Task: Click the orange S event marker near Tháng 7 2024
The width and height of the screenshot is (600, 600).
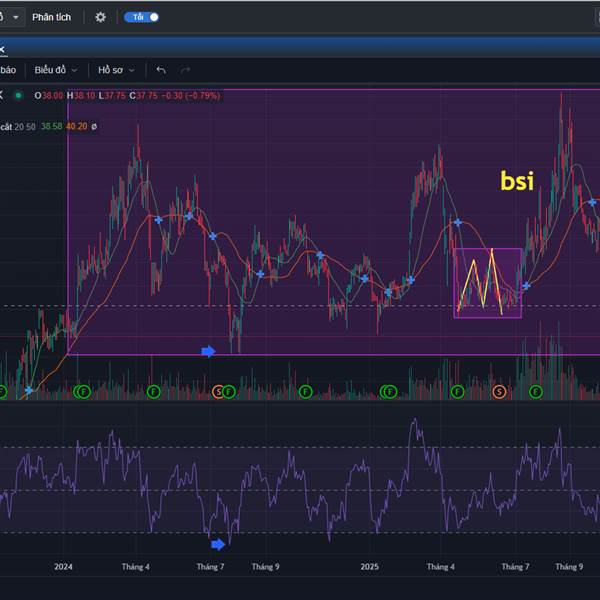Action: click(218, 392)
